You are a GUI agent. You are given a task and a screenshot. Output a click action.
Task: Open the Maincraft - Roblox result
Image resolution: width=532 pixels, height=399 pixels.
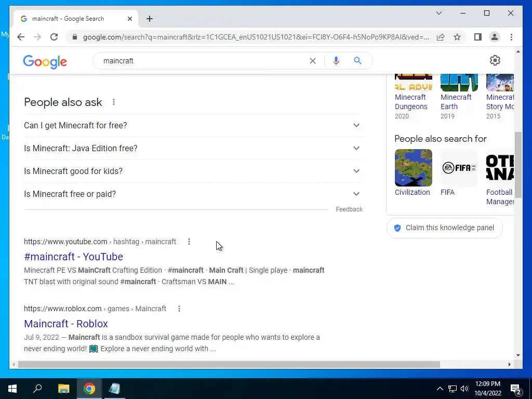click(x=66, y=324)
